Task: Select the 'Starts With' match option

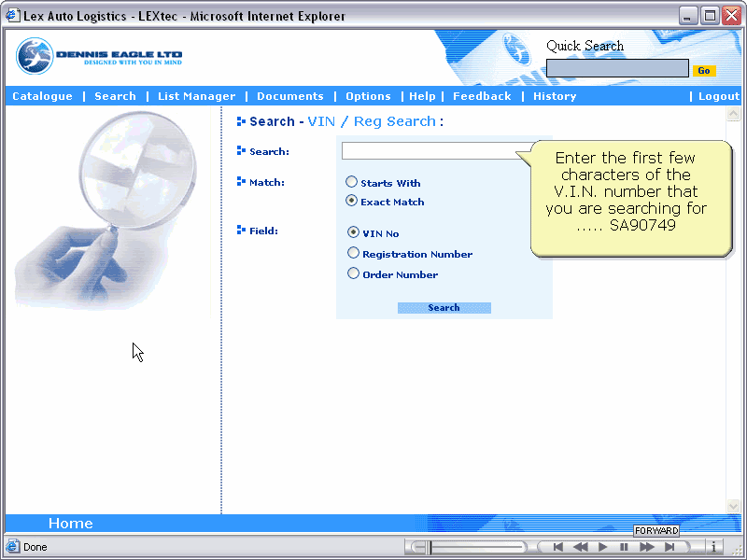Action: point(352,182)
